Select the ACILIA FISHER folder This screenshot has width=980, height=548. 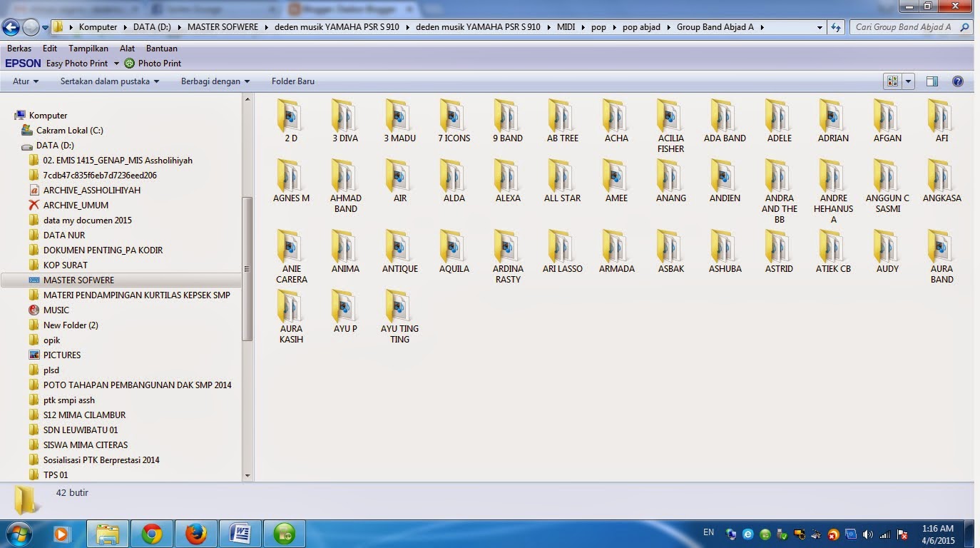670,126
